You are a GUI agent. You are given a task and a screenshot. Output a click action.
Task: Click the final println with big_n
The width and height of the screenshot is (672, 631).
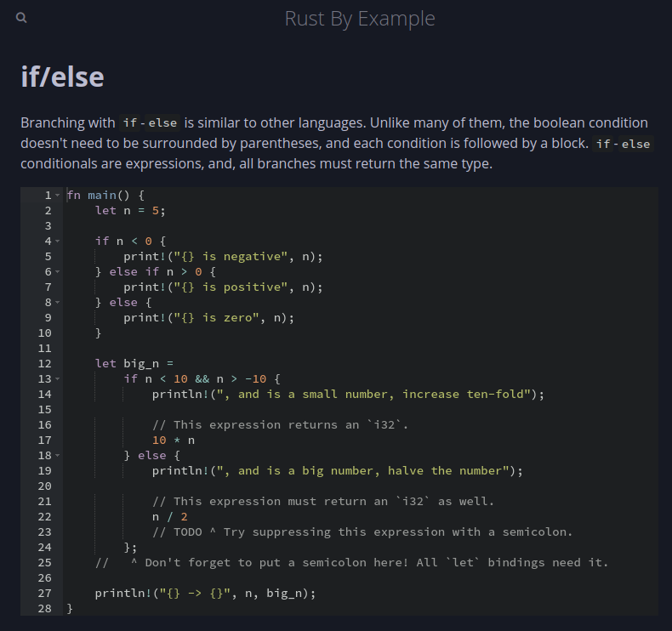tap(205, 594)
